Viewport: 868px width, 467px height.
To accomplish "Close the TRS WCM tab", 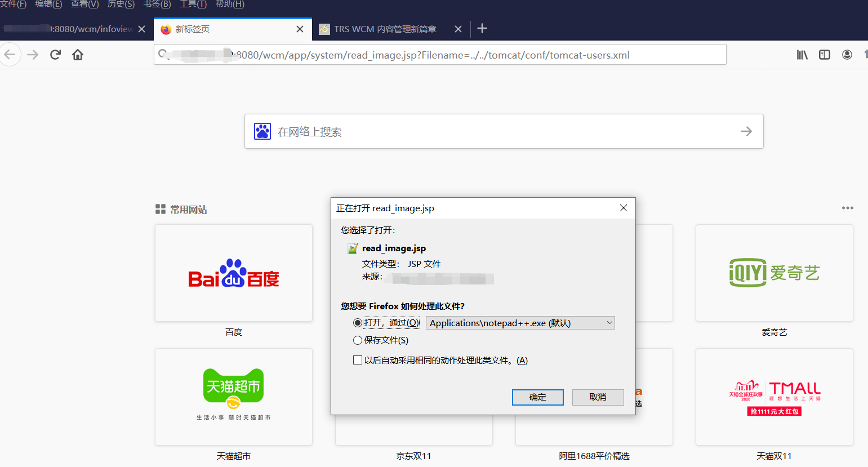I will coord(459,29).
